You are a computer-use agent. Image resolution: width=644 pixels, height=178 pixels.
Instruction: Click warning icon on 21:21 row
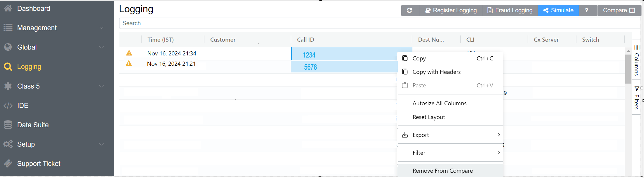coord(129,63)
